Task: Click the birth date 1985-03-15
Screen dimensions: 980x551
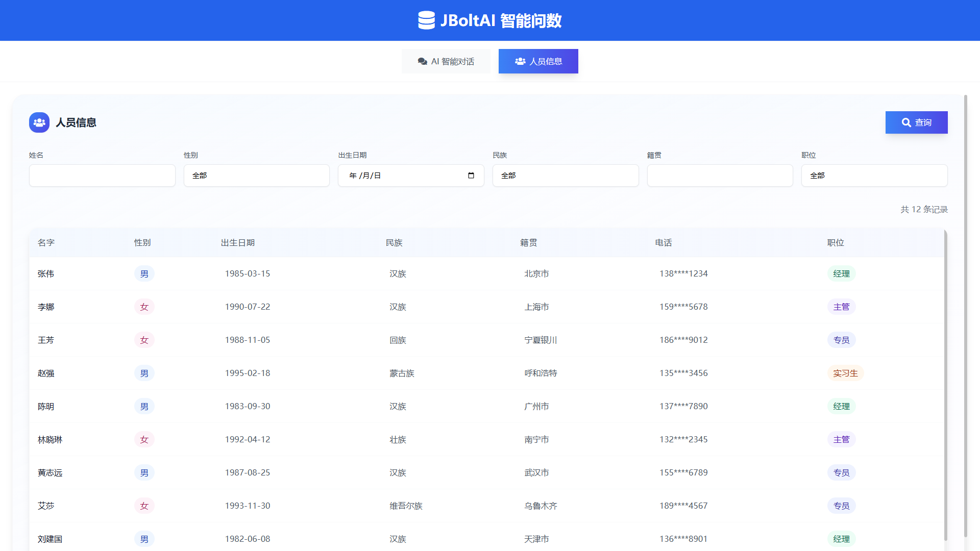Action: (248, 274)
